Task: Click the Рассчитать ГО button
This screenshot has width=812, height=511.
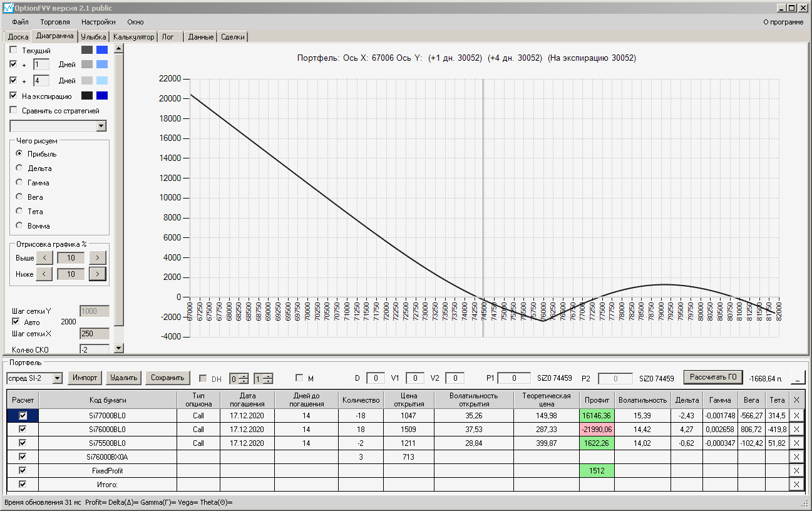Action: tap(713, 377)
